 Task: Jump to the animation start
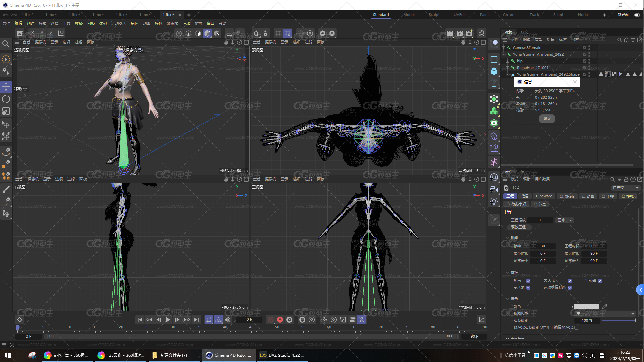[140, 320]
